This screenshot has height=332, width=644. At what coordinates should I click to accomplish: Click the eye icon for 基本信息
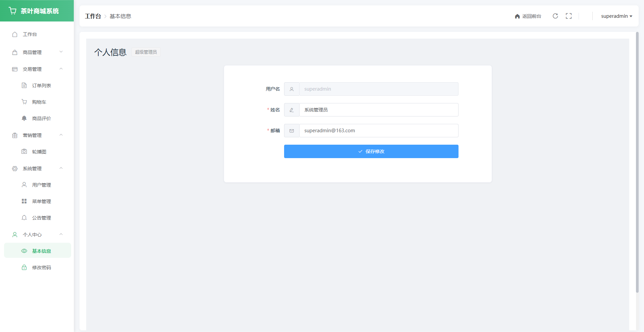(x=24, y=251)
